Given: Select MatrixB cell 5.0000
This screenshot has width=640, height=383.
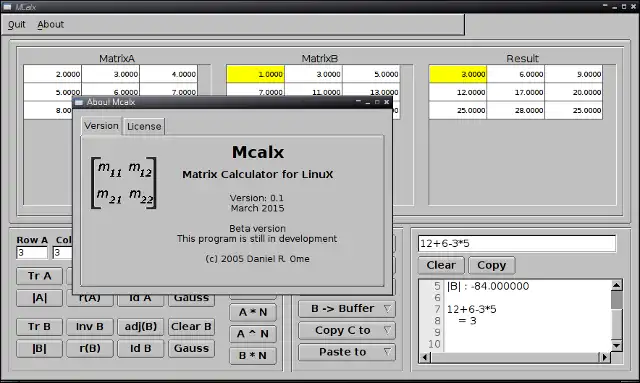Looking at the screenshot, I should coord(371,74).
